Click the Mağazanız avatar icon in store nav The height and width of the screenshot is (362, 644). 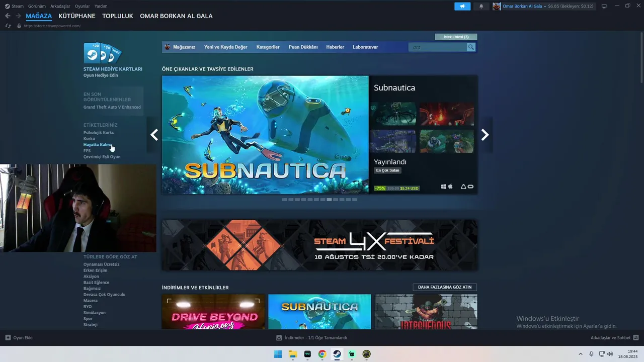point(168,47)
